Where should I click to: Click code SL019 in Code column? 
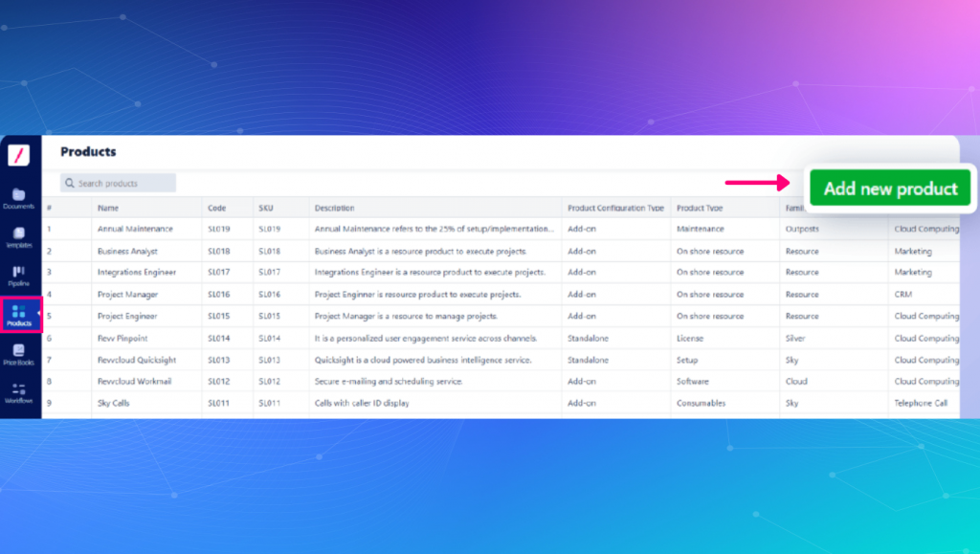(x=219, y=229)
